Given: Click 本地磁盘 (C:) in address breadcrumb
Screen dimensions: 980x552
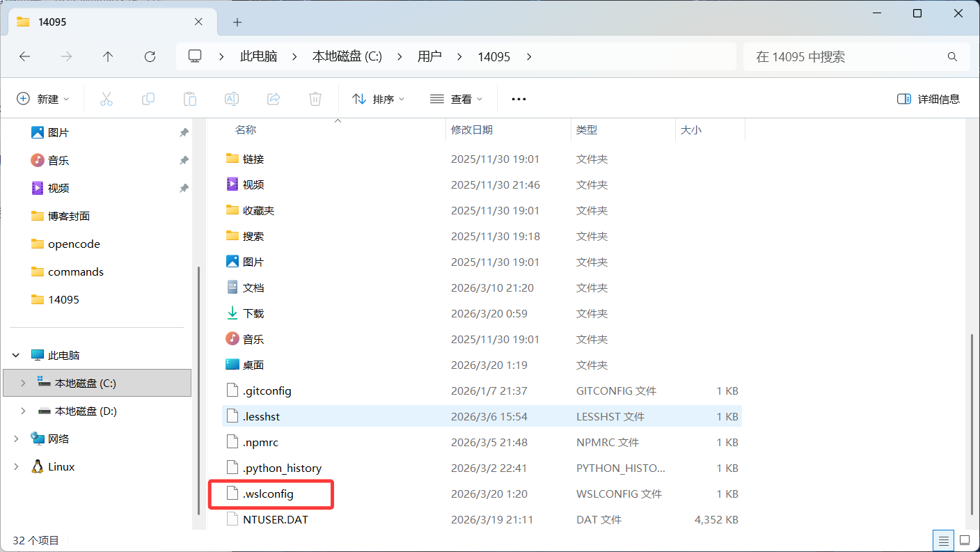Looking at the screenshot, I should coord(347,56).
